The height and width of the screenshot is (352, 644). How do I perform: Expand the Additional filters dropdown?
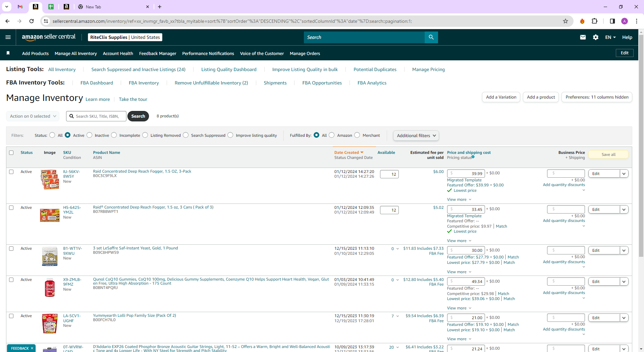click(x=416, y=135)
